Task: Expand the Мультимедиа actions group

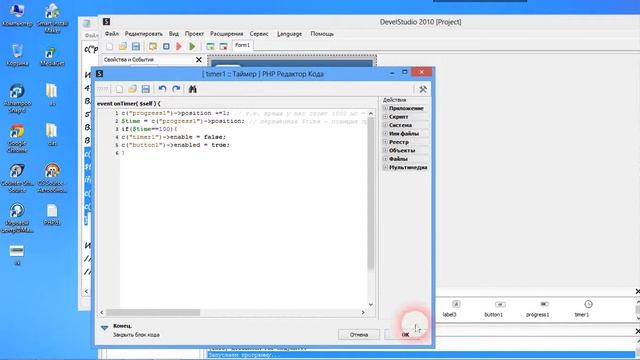Action: [385, 167]
